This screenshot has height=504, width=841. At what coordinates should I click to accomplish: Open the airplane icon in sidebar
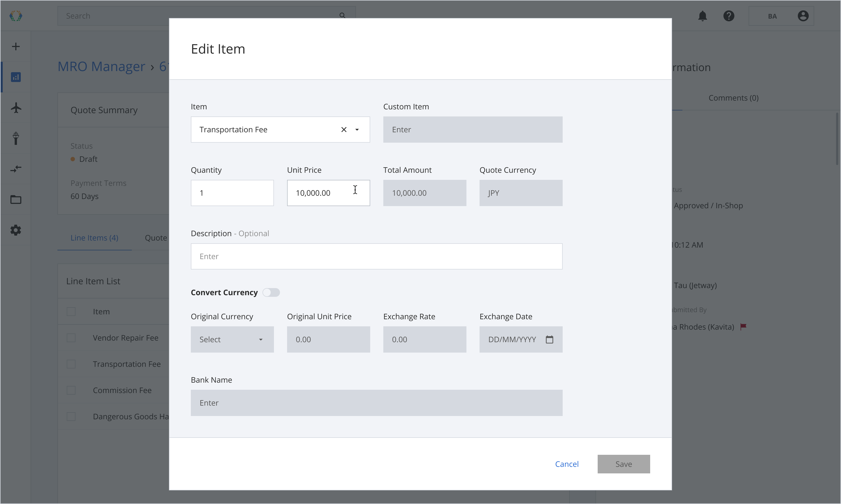point(16,108)
